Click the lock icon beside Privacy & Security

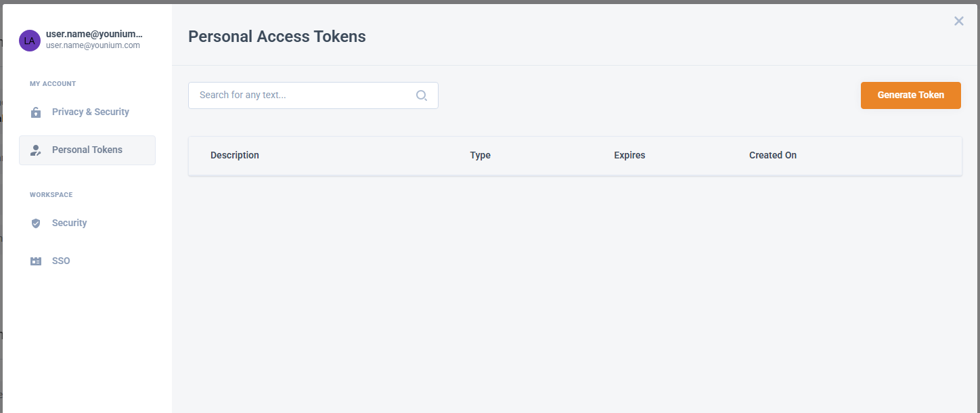(36, 112)
